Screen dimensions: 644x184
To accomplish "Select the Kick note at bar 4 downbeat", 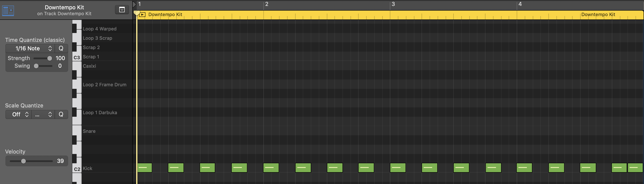I will point(524,168).
